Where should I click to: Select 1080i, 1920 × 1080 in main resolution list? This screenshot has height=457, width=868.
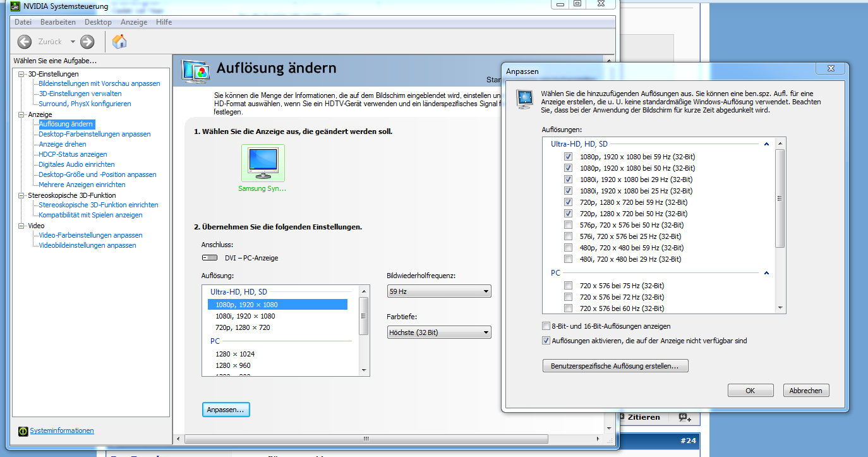pyautogui.click(x=245, y=316)
